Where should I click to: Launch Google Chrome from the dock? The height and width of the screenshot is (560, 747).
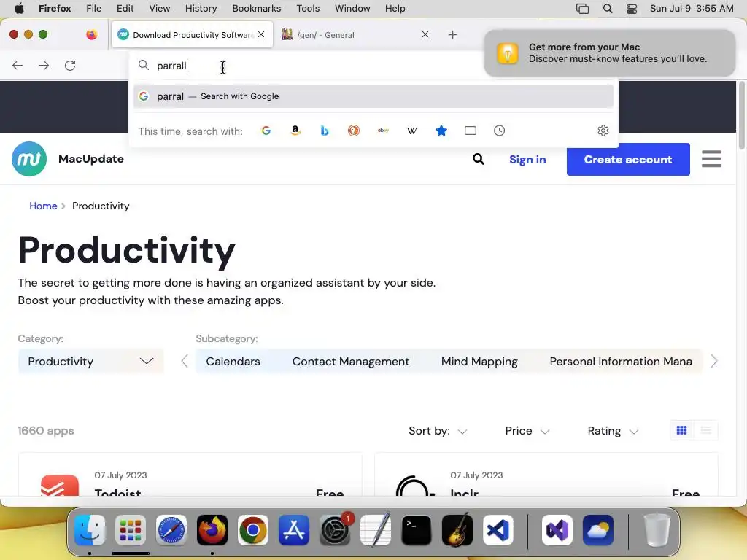click(x=253, y=530)
